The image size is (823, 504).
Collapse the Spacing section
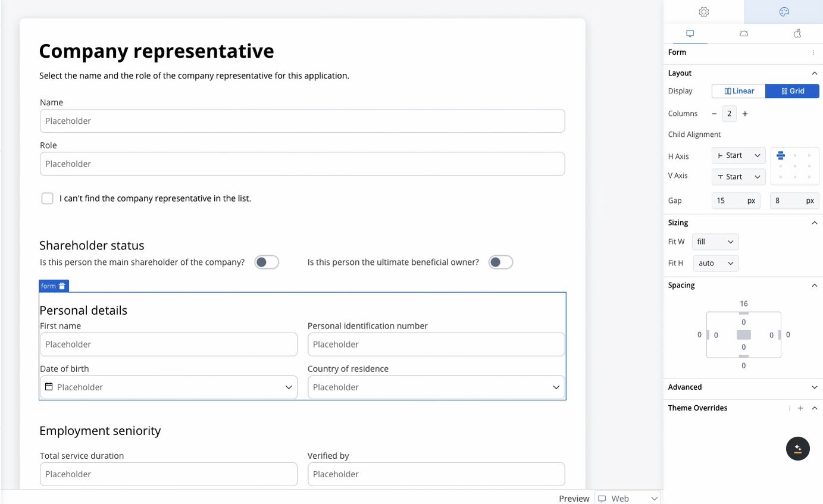pos(815,286)
